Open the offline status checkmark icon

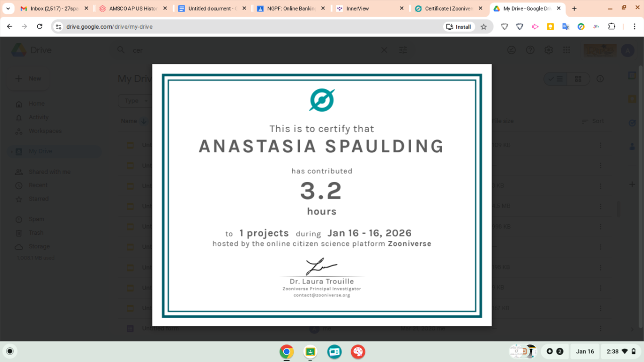[512, 50]
